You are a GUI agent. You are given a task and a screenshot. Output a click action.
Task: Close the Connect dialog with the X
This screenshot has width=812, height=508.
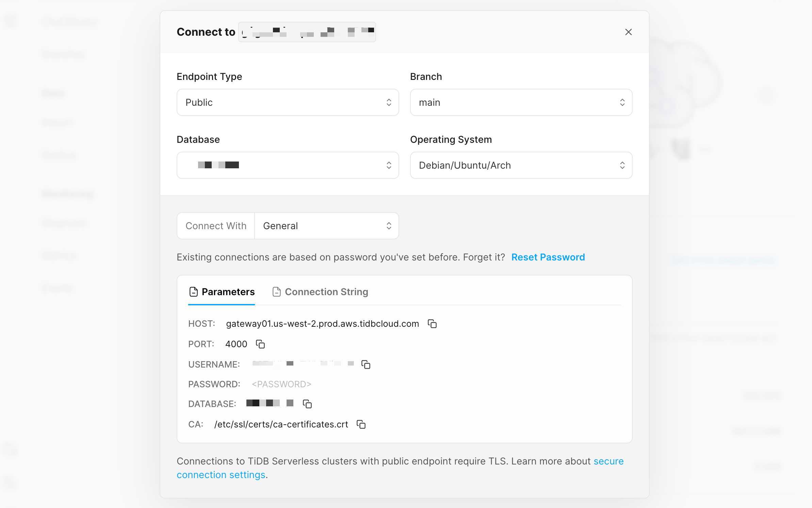[x=628, y=32]
